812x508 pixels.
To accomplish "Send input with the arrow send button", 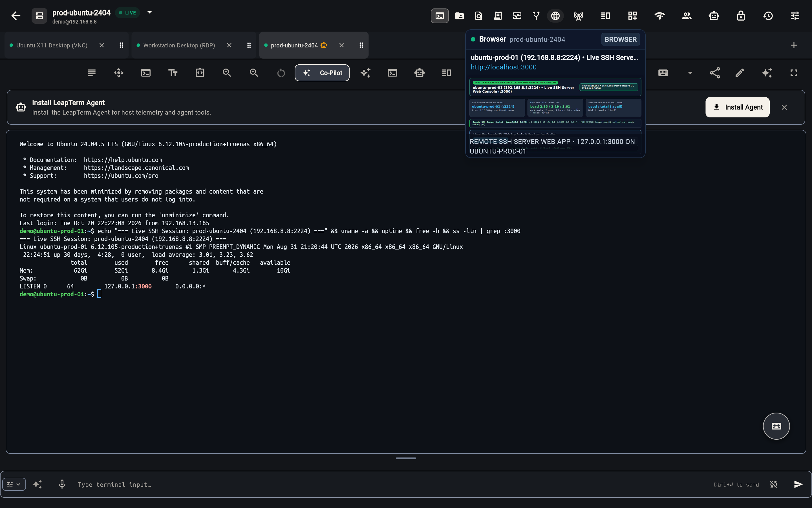I will [798, 484].
